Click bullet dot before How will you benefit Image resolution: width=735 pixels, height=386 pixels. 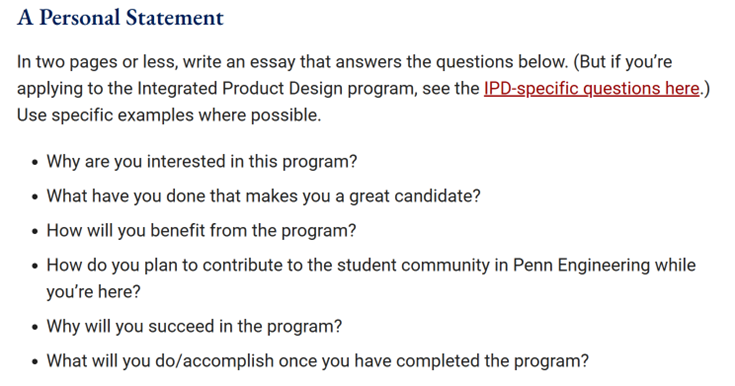tap(35, 232)
